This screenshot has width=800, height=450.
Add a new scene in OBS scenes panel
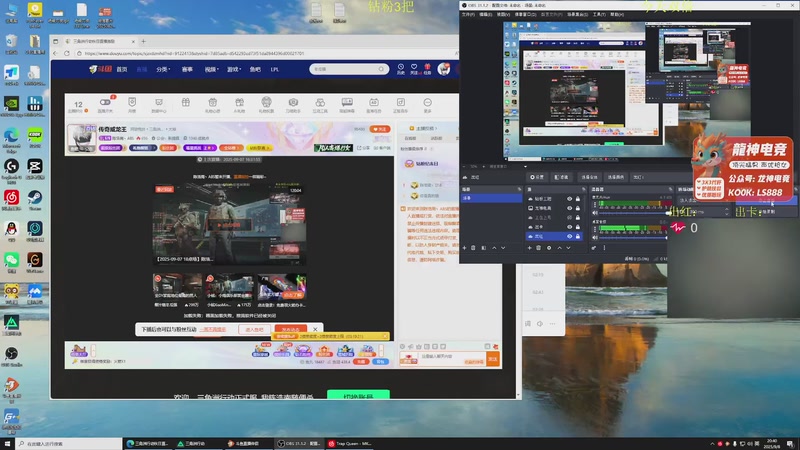[x=464, y=248]
